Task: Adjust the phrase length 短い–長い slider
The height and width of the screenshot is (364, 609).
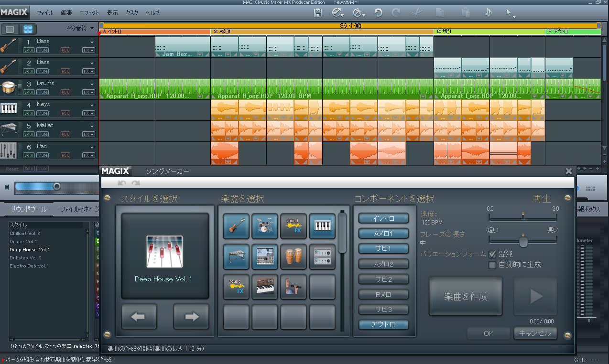Action: point(523,240)
